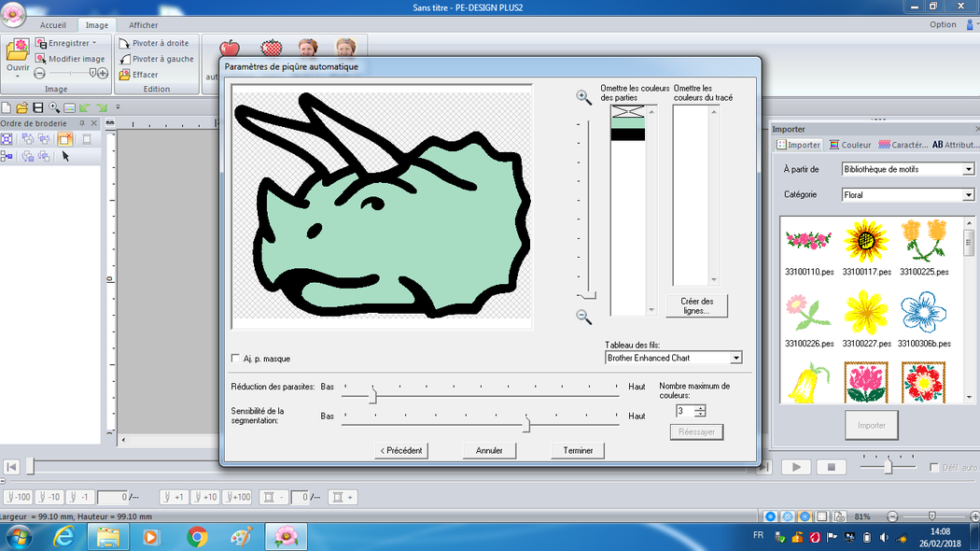Select the green color swatch in parts list
The height and width of the screenshot is (551, 980).
(627, 122)
